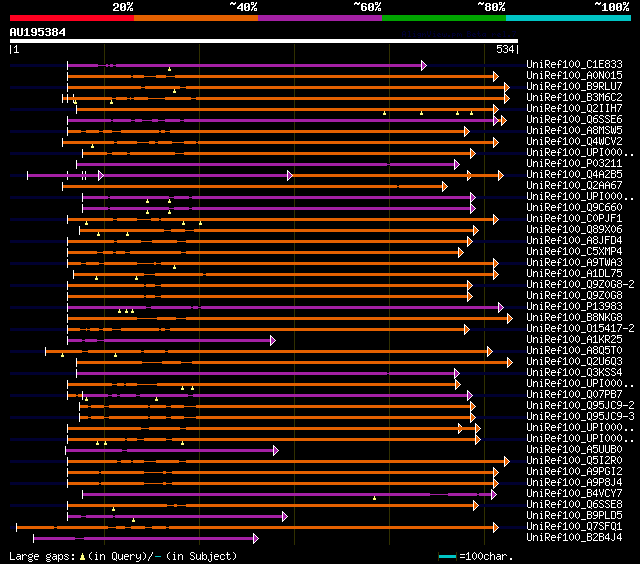The width and height of the screenshot is (640, 564).
Task: Click the white AU195384 query sequence bar
Action: tap(264, 41)
